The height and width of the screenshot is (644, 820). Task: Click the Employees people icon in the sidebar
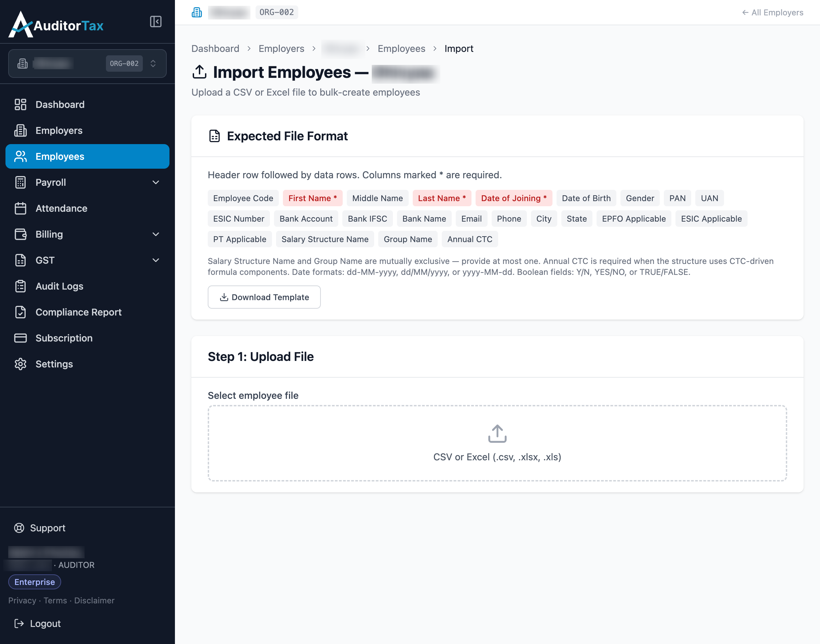(20, 156)
